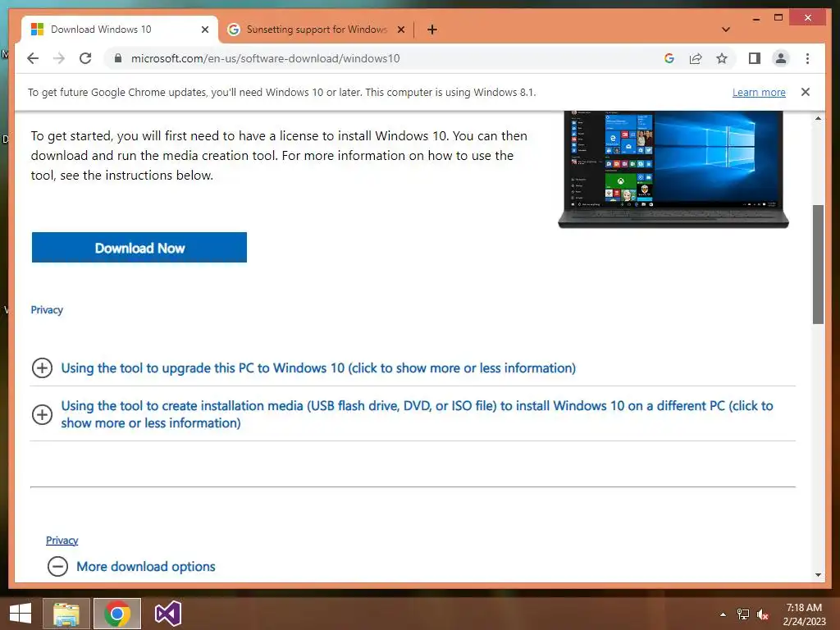Click the Windows 10 laptop image
The height and width of the screenshot is (630, 840).
pyautogui.click(x=673, y=169)
